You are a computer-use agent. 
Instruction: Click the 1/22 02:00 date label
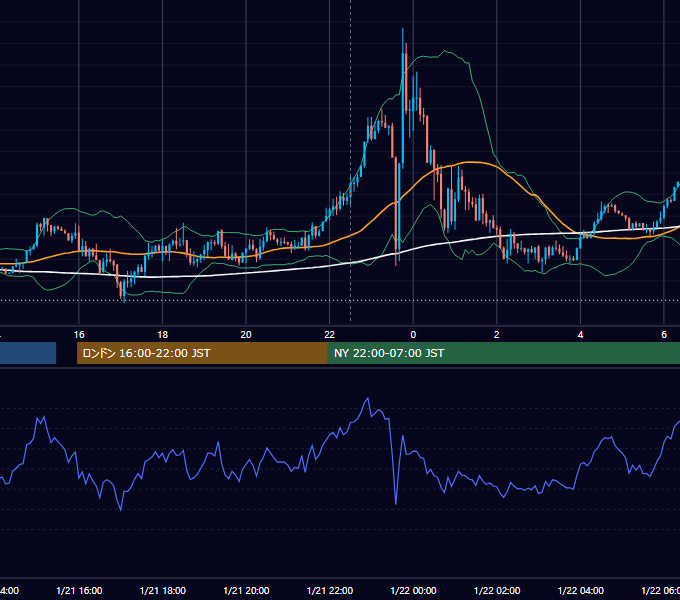pos(497,590)
